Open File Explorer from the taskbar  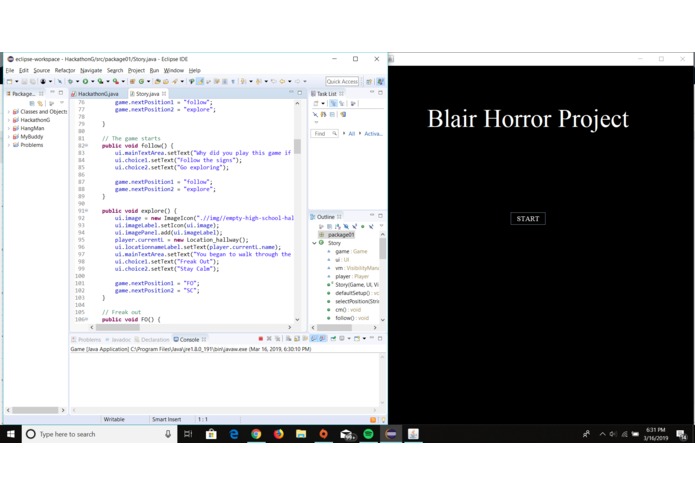click(x=301, y=434)
